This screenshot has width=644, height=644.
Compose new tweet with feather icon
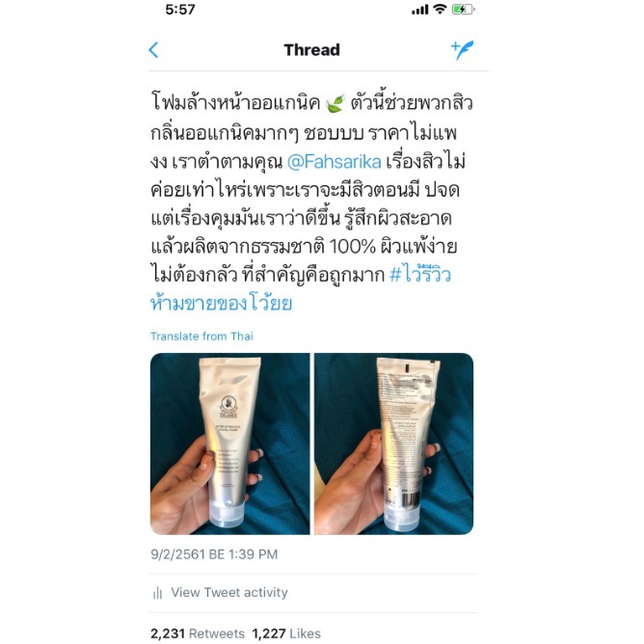463,50
